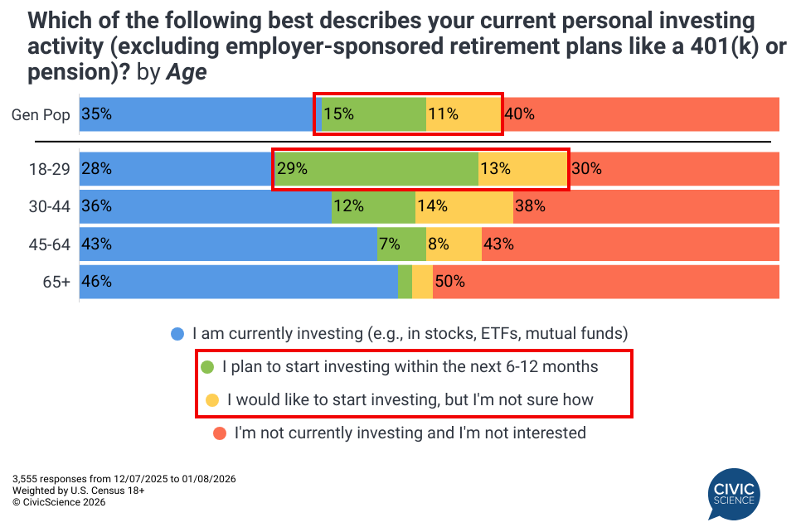Click the 45-64 red 43% segment
This screenshot has width=801, height=532.
tap(630, 244)
